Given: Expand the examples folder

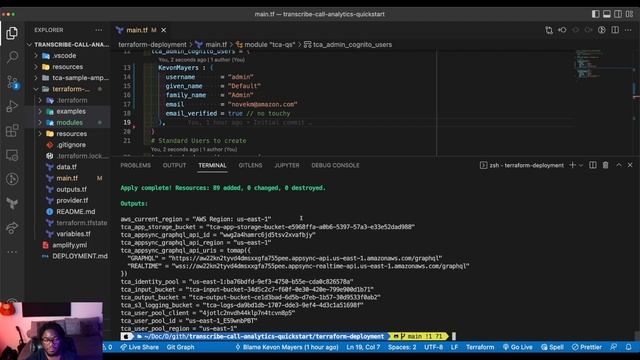Looking at the screenshot, I should tap(71, 111).
